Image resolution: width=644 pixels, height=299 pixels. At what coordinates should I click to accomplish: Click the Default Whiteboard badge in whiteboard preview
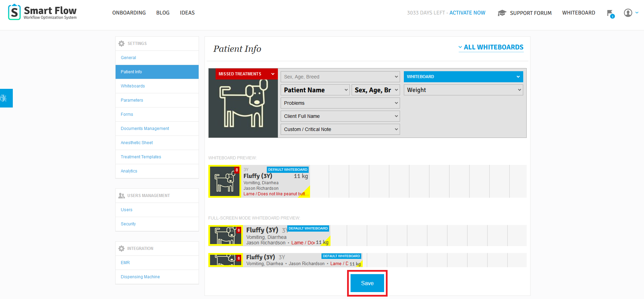click(288, 170)
